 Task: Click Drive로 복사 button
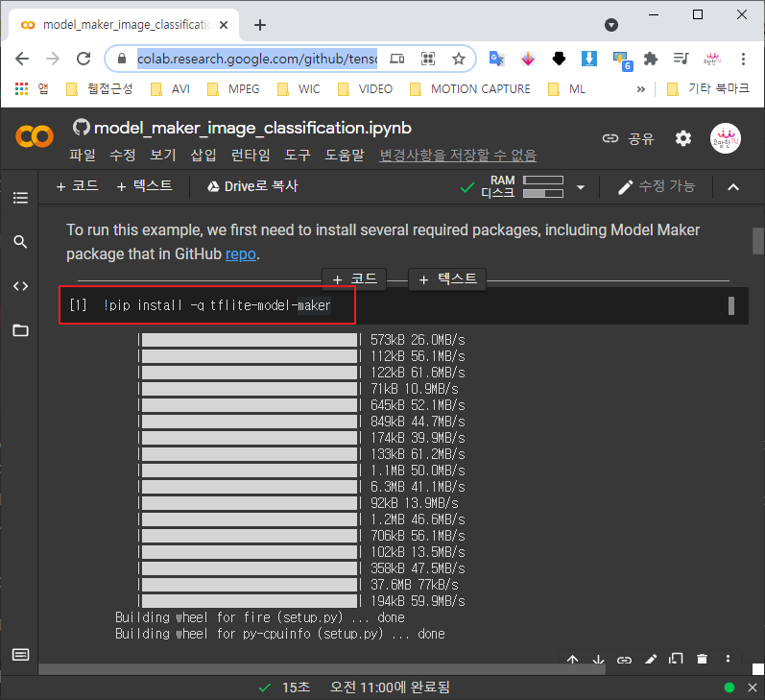coord(252,186)
